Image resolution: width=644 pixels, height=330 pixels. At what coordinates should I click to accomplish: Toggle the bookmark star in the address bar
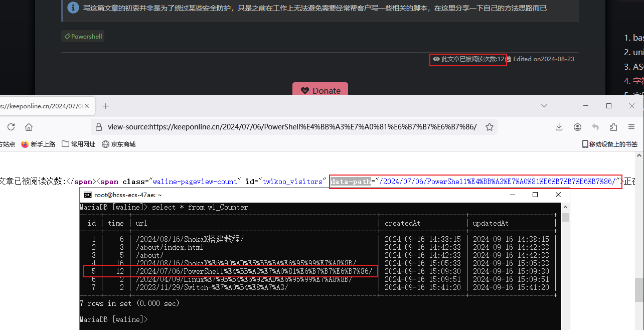pyautogui.click(x=489, y=127)
